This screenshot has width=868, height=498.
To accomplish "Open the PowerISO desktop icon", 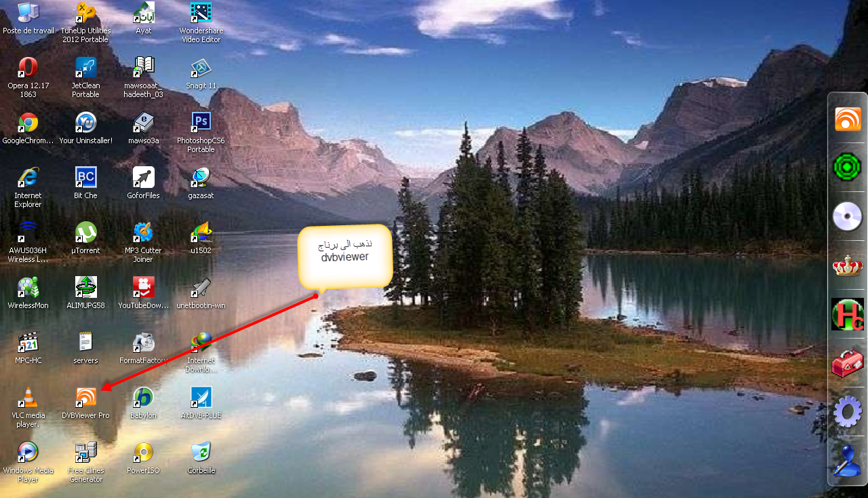I will [x=143, y=452].
